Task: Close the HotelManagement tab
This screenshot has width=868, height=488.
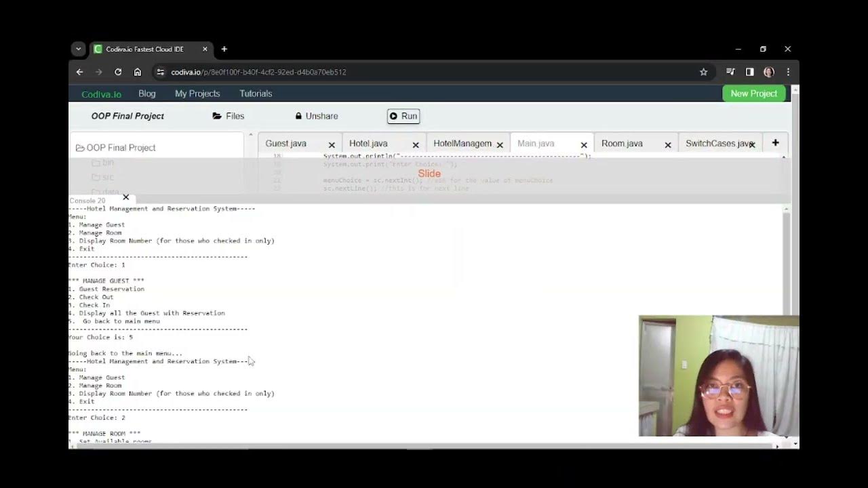Action: point(500,145)
